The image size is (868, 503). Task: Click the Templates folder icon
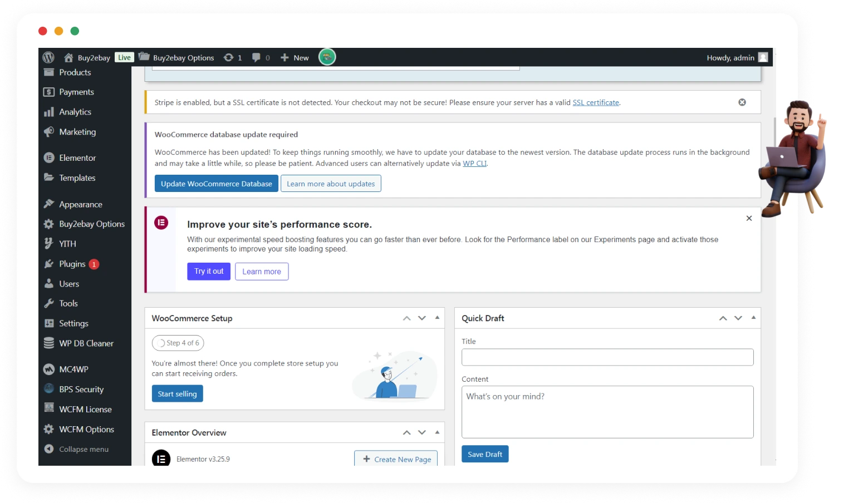tap(49, 177)
